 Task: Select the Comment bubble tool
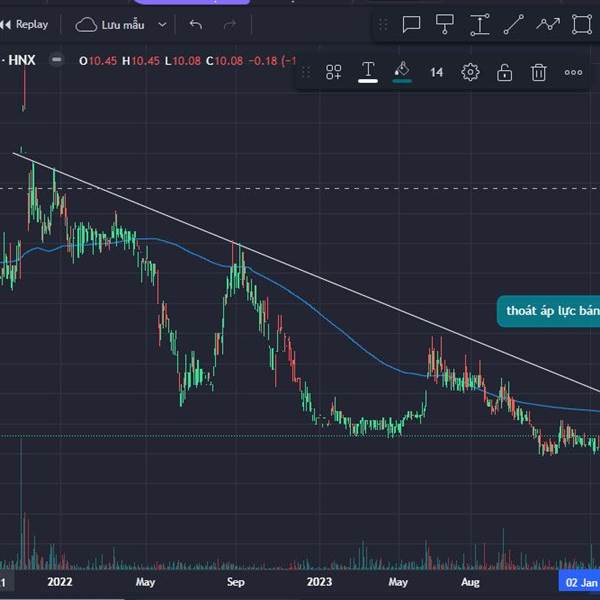coord(412,25)
